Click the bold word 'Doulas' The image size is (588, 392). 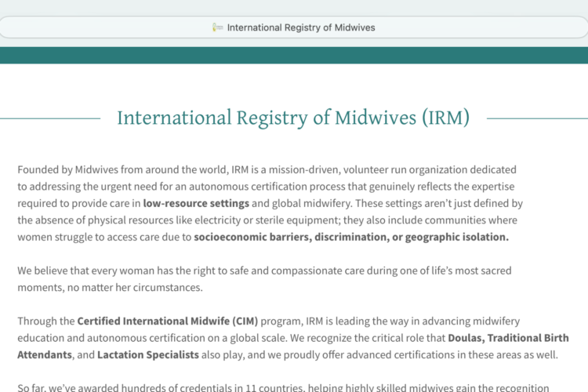coord(468,338)
